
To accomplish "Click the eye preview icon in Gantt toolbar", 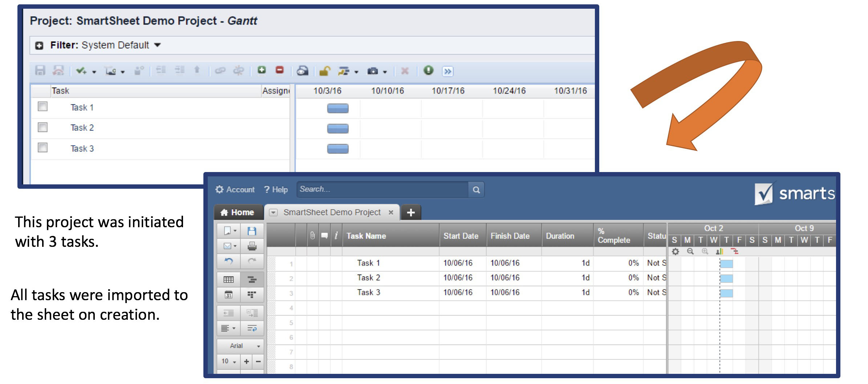I will (302, 71).
